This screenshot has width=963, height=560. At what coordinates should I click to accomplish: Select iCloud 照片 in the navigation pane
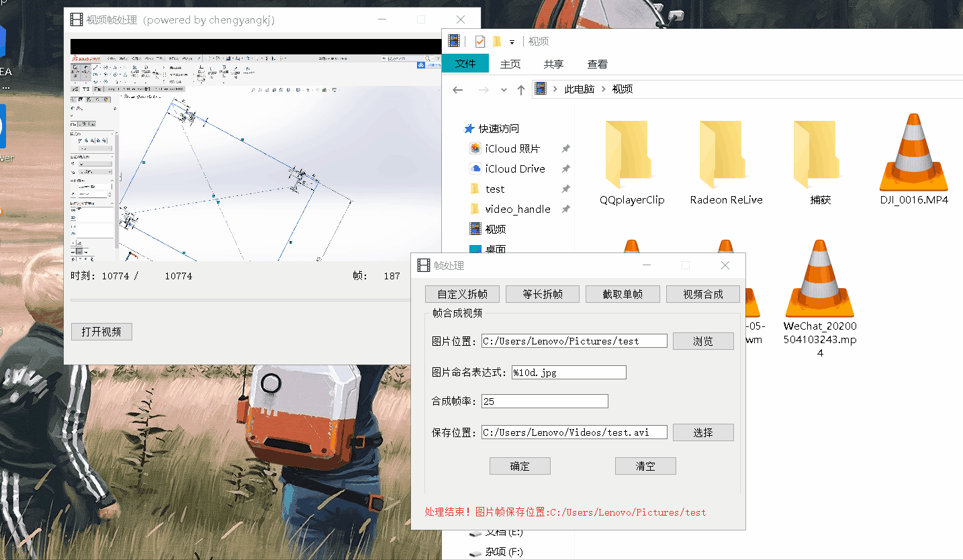pyautogui.click(x=512, y=148)
